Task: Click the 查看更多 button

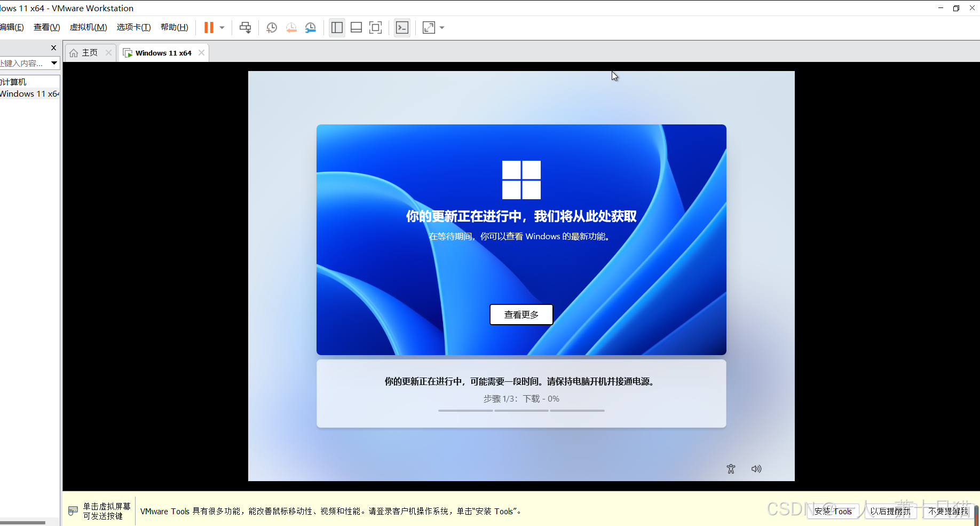Action: click(521, 315)
